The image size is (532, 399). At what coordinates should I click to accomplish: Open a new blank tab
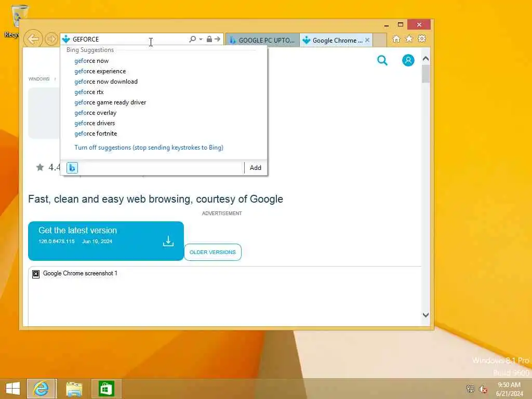click(380, 40)
